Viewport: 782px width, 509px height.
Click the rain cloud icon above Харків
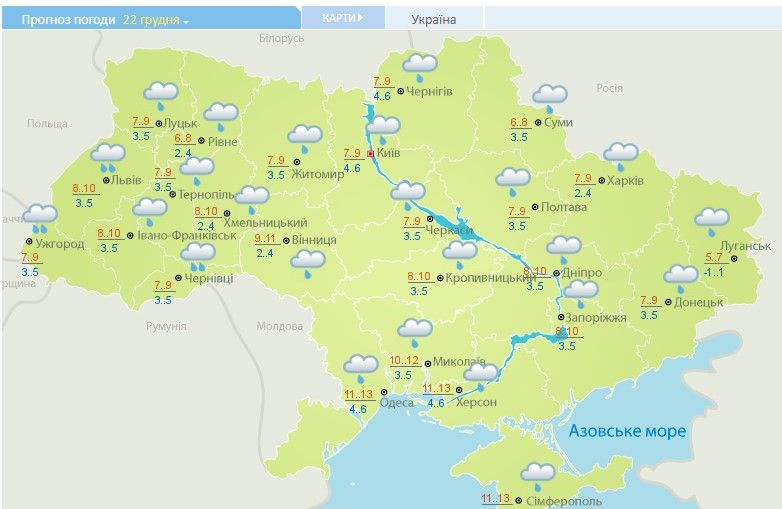[x=620, y=157]
